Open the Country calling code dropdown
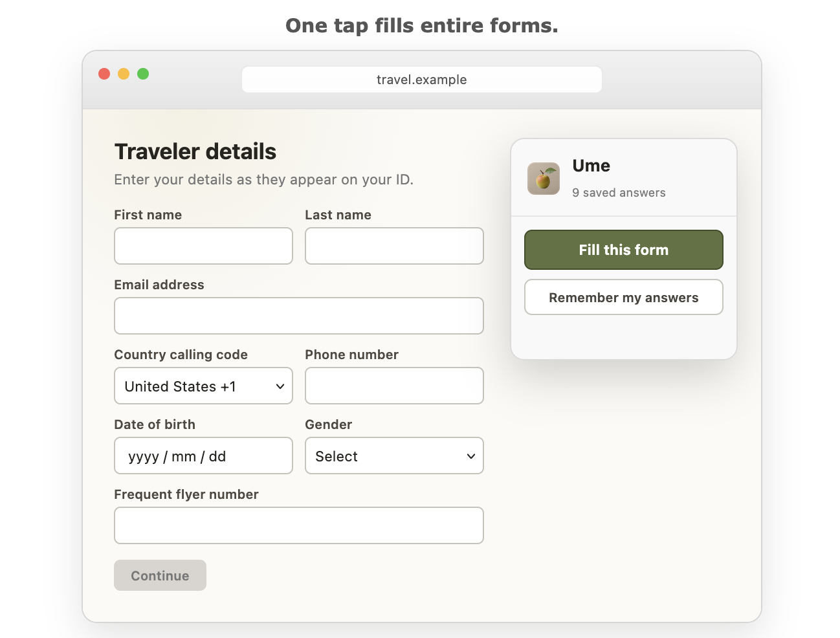 [x=204, y=386]
